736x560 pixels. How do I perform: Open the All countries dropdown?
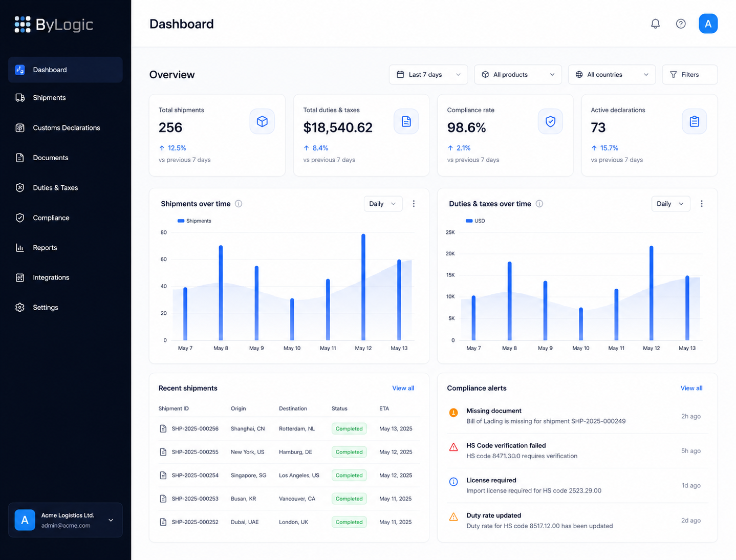coord(612,75)
